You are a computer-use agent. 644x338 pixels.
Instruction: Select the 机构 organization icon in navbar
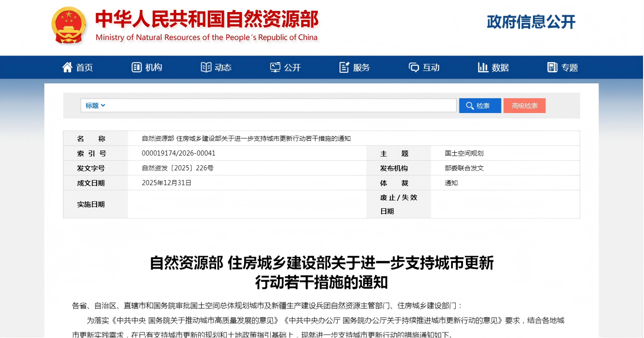pyautogui.click(x=136, y=67)
